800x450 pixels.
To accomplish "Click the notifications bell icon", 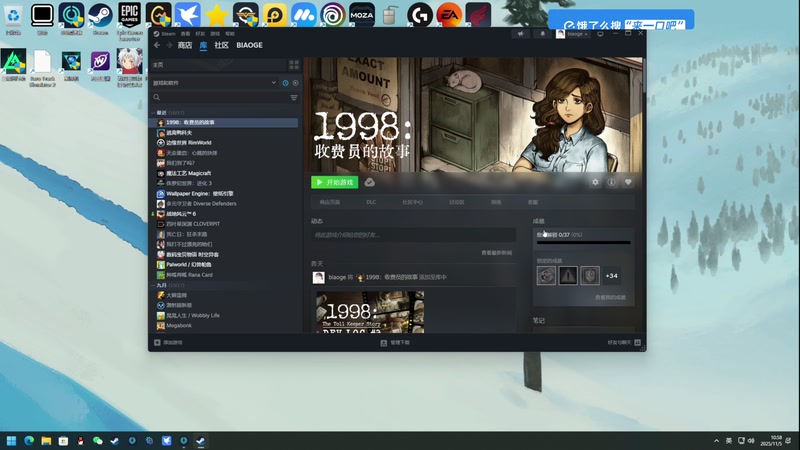I will click(542, 34).
